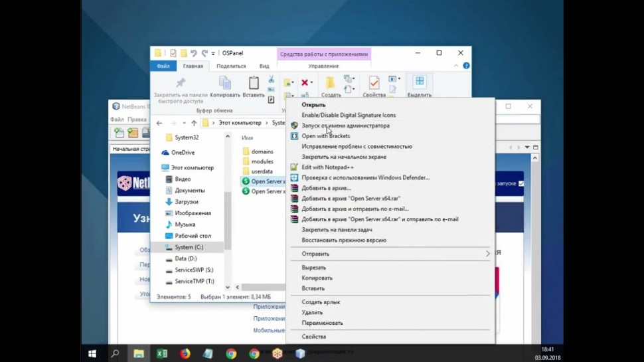Viewport: 644px width, 362px height.
Task: Select Edit with Notepad++ menu entry
Action: [x=327, y=167]
